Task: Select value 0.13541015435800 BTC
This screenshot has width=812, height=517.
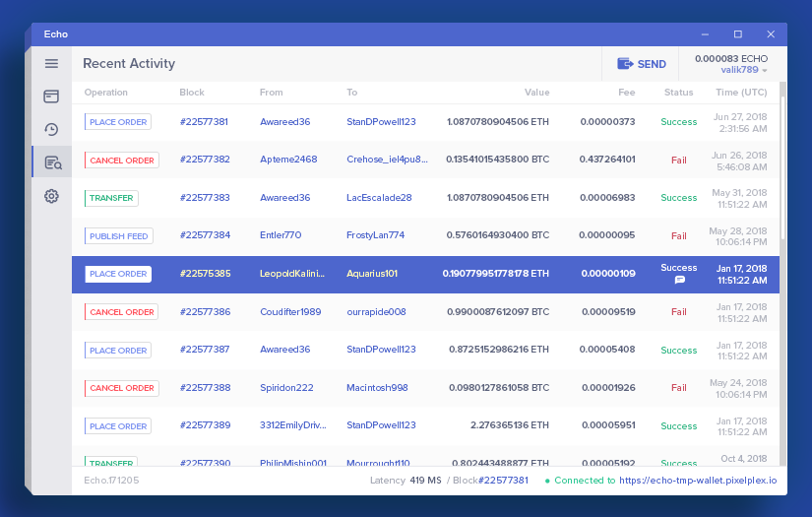Action: (498, 159)
